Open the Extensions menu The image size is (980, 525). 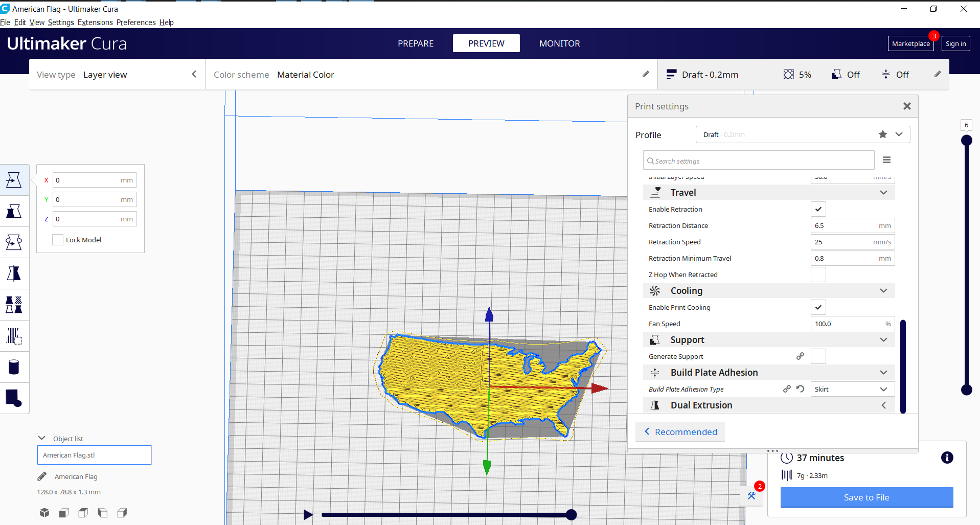(95, 22)
